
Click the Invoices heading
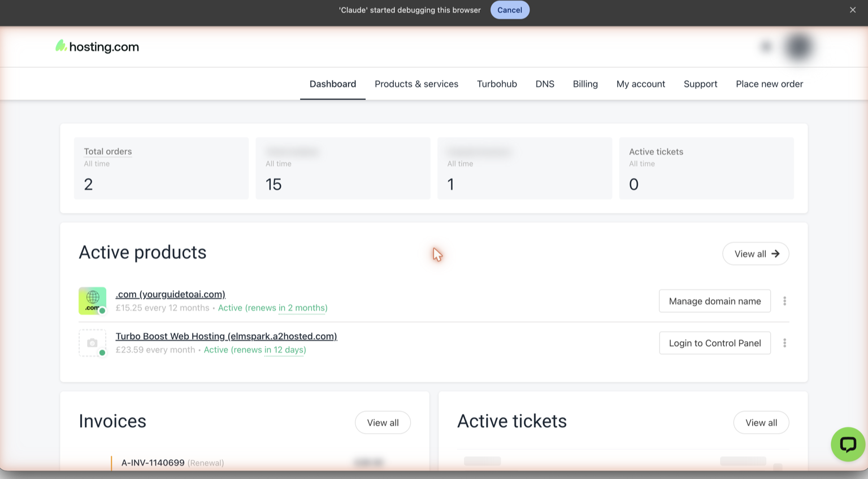pos(112,421)
